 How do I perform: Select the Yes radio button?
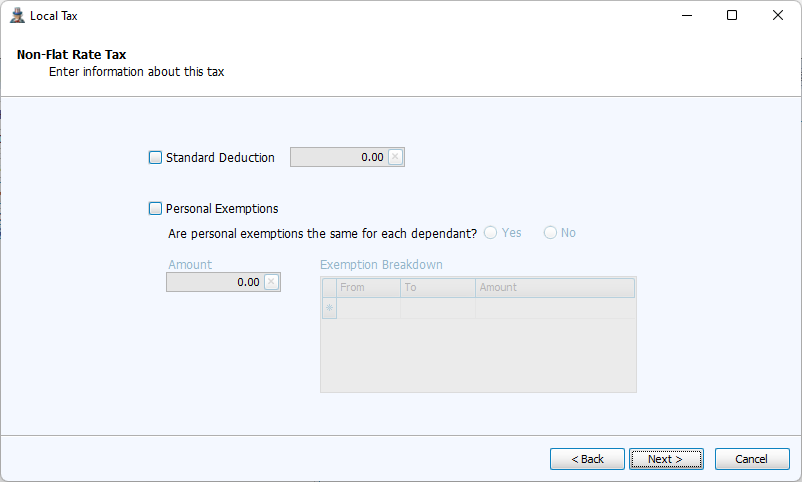click(x=490, y=233)
